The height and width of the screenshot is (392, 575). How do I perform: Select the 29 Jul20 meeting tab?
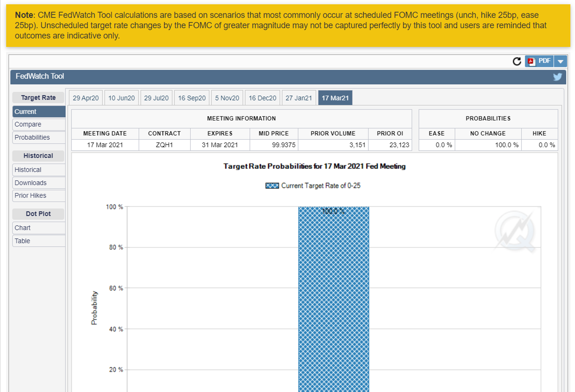[156, 98]
